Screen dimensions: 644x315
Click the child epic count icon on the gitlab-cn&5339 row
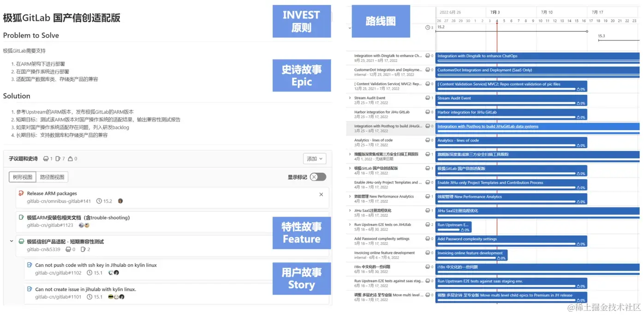(68, 249)
